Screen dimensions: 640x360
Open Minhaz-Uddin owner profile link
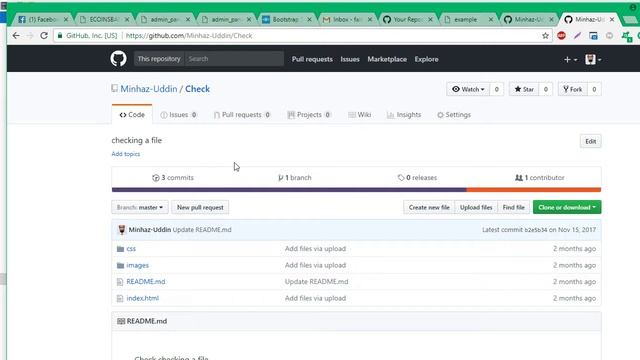[x=149, y=89]
